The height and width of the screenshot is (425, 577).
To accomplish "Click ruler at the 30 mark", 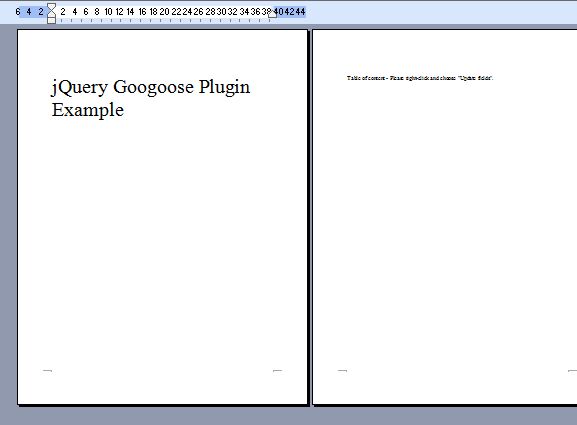I will 221,12.
